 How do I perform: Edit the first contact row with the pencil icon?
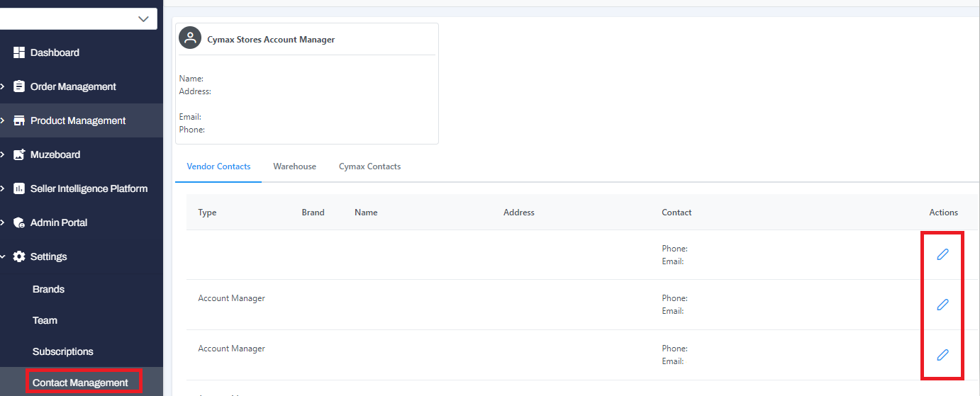tap(942, 254)
